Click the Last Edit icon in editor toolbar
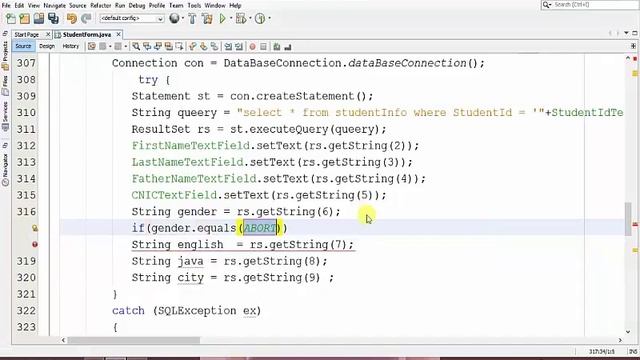640x360 pixels. point(92,47)
